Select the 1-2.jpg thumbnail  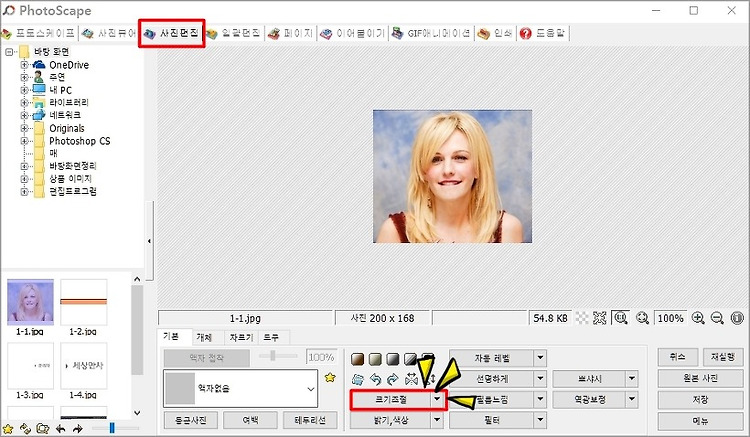pos(84,302)
